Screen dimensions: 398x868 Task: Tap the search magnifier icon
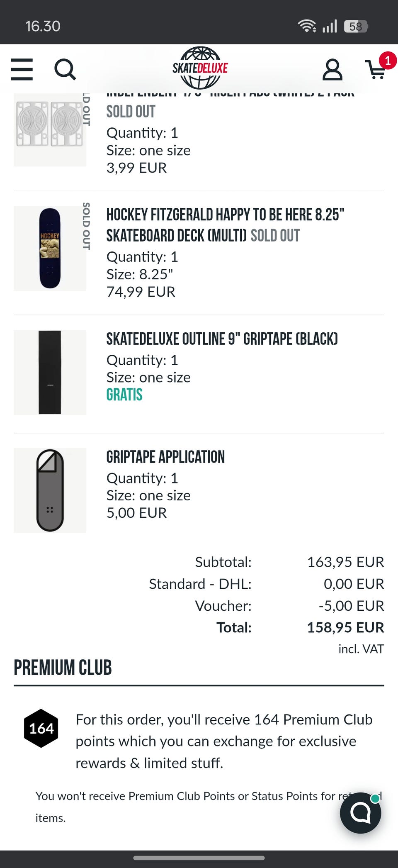point(65,69)
